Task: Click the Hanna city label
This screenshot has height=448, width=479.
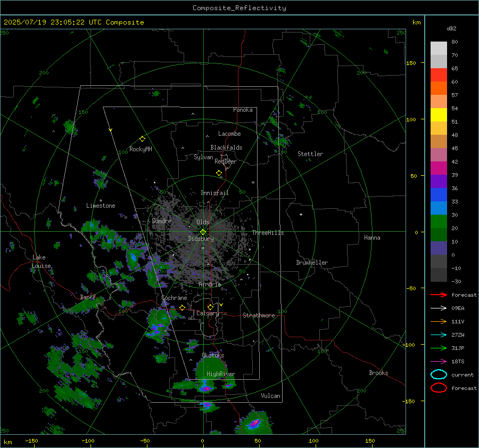Action: click(372, 238)
